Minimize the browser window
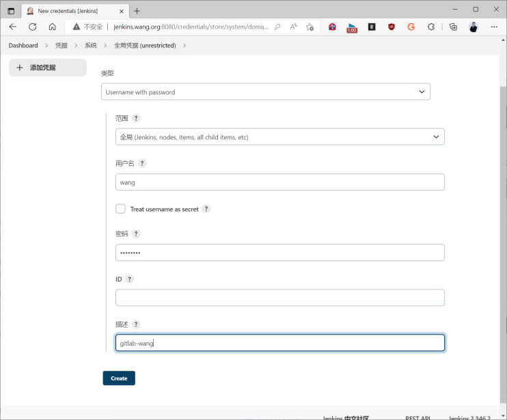Image resolution: width=507 pixels, height=420 pixels. pyautogui.click(x=455, y=10)
